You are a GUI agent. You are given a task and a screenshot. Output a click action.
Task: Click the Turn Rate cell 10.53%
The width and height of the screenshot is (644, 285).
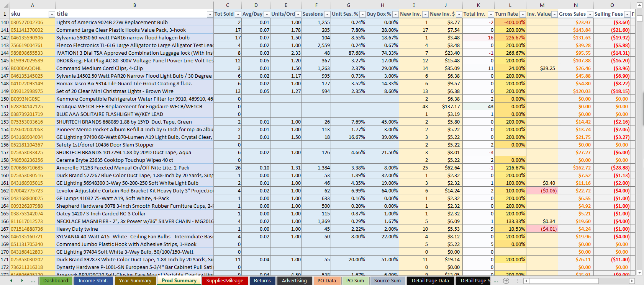click(510, 229)
